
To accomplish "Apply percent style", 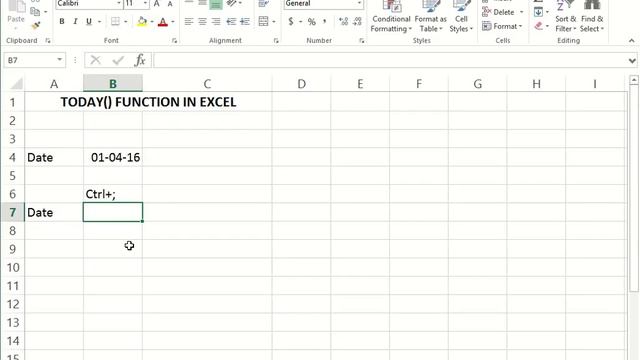I will pos(312,22).
